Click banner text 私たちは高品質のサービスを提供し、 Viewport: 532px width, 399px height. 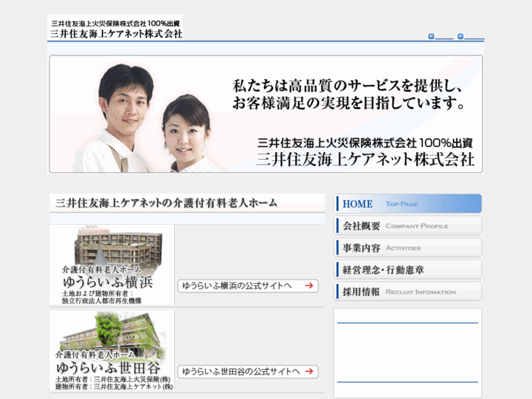point(347,86)
